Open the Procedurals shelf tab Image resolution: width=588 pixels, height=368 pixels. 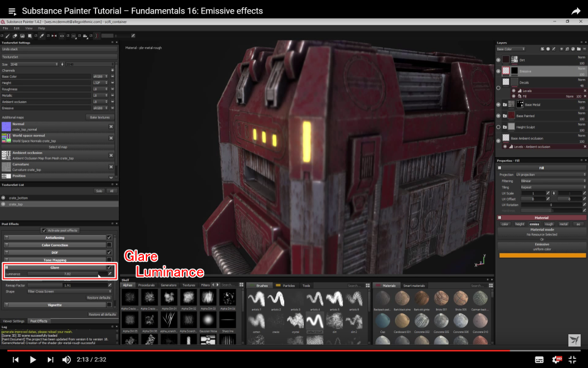point(146,285)
